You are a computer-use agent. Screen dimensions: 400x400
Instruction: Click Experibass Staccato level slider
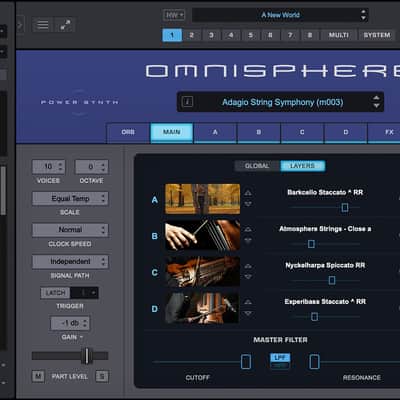[x=314, y=316]
